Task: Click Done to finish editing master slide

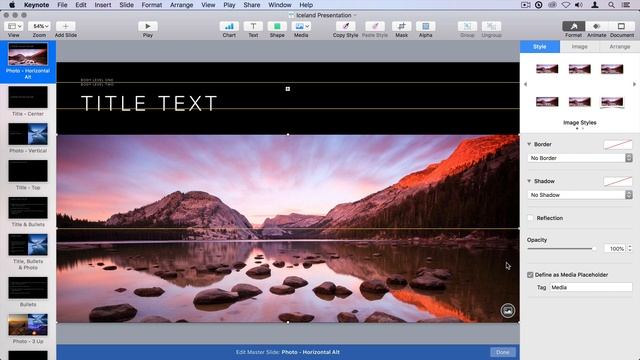Action: click(502, 352)
